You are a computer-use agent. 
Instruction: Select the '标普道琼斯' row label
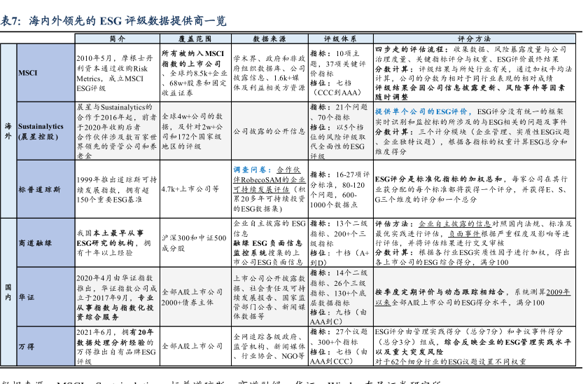click(x=45, y=189)
